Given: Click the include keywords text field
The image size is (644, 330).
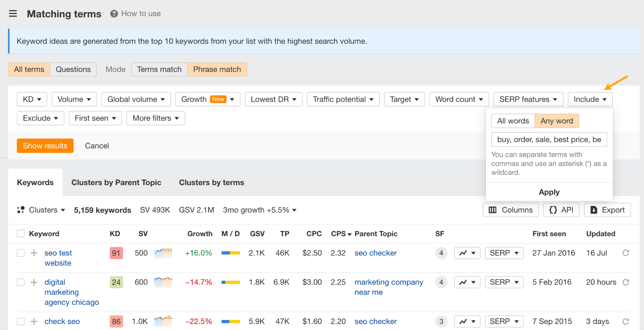Looking at the screenshot, I should click(x=549, y=139).
